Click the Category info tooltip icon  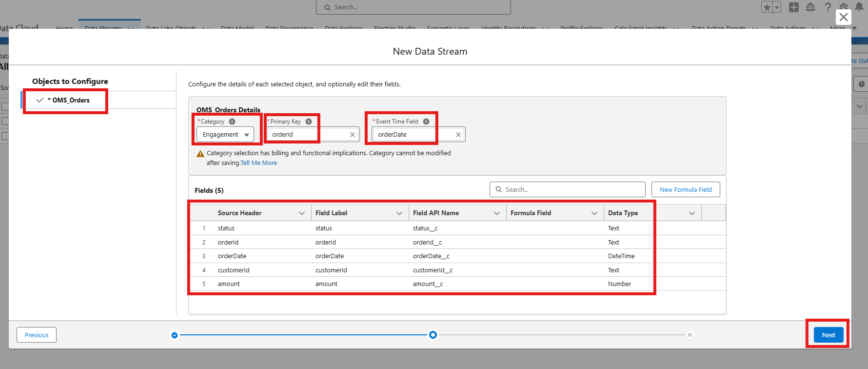click(x=232, y=122)
